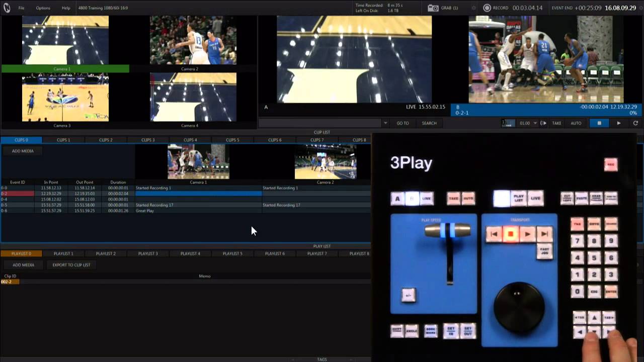Screen dimensions: 644x362
Task: Click SET IN on the control surface
Action: click(451, 330)
